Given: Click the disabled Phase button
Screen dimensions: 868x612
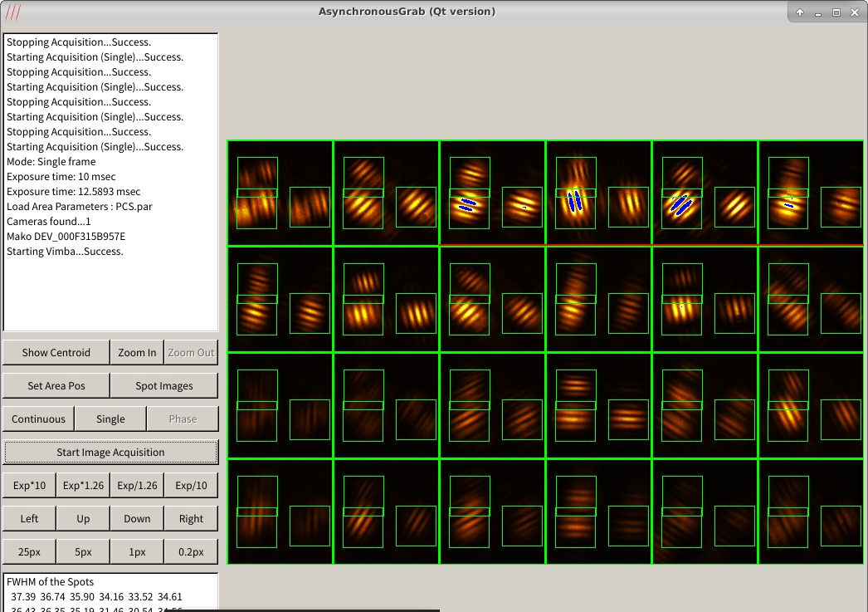Looking at the screenshot, I should pyautogui.click(x=183, y=419).
